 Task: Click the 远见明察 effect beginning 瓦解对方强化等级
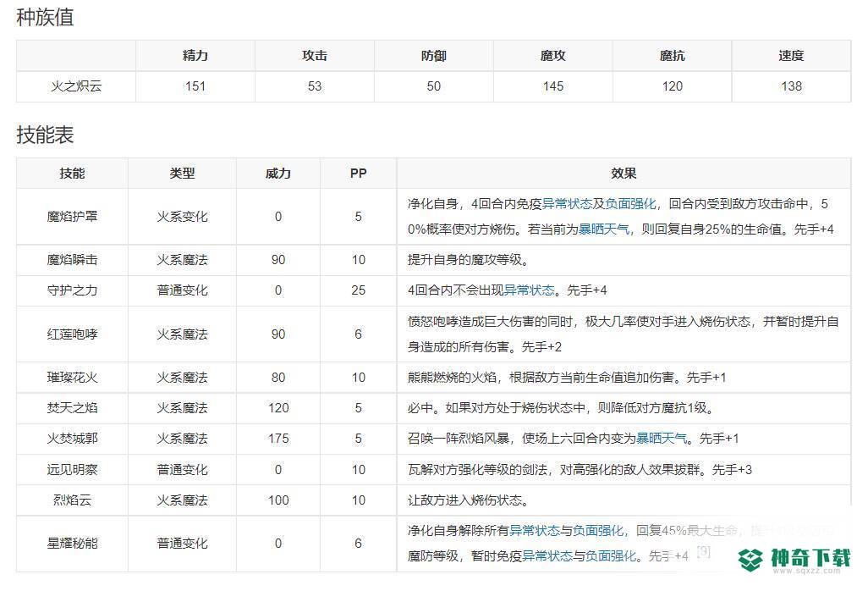tap(580, 470)
